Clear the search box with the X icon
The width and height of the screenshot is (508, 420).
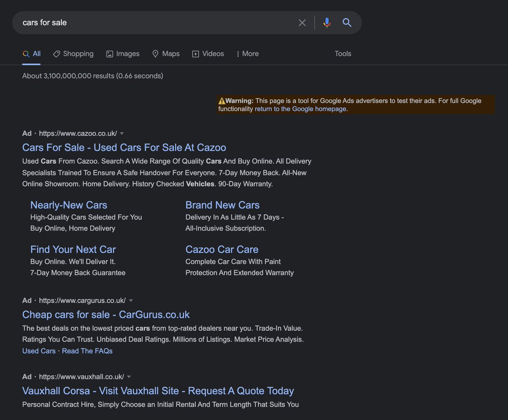click(302, 23)
